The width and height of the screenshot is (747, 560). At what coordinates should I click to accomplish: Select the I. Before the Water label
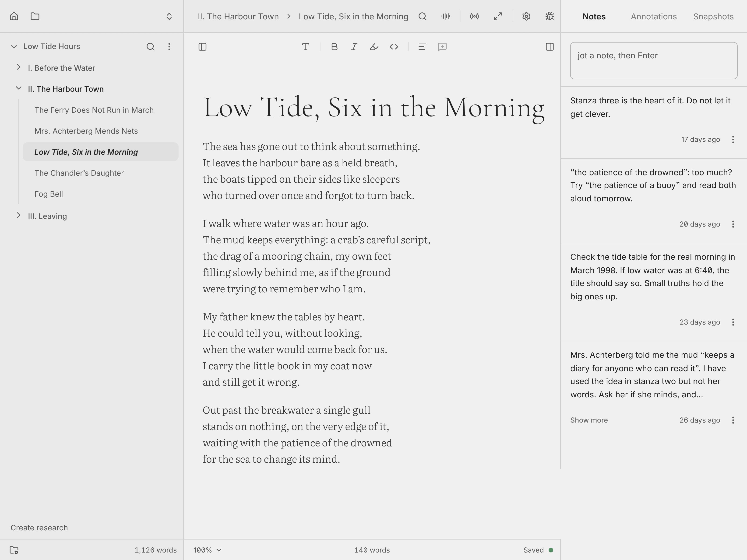pos(61,68)
